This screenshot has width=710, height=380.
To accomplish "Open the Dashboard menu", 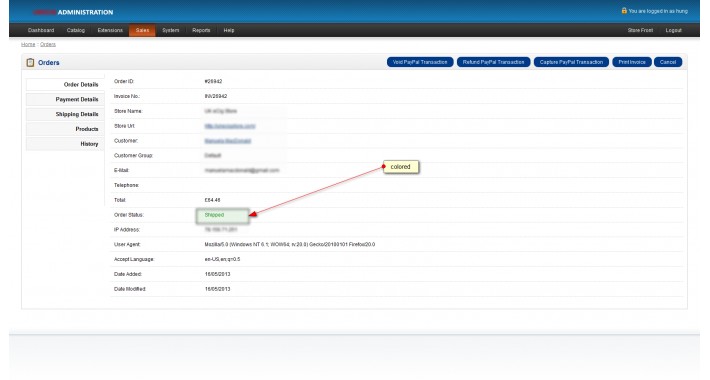I will [x=41, y=30].
